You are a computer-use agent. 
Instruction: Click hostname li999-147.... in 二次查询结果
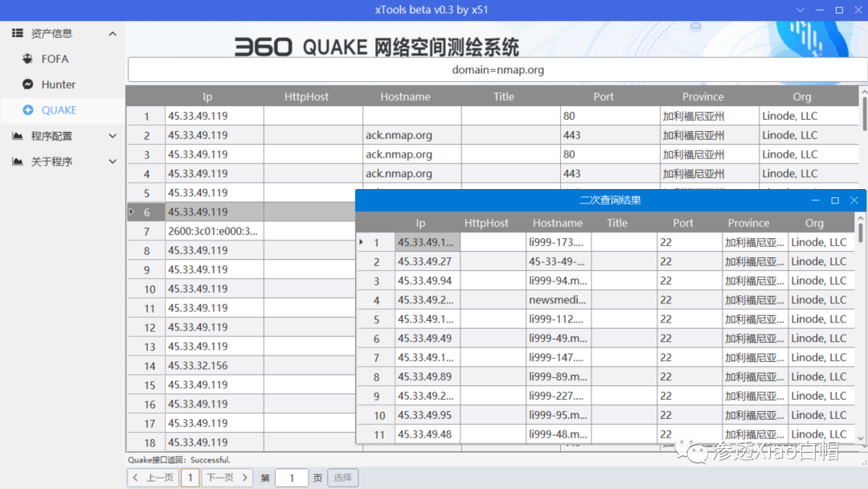pos(556,357)
